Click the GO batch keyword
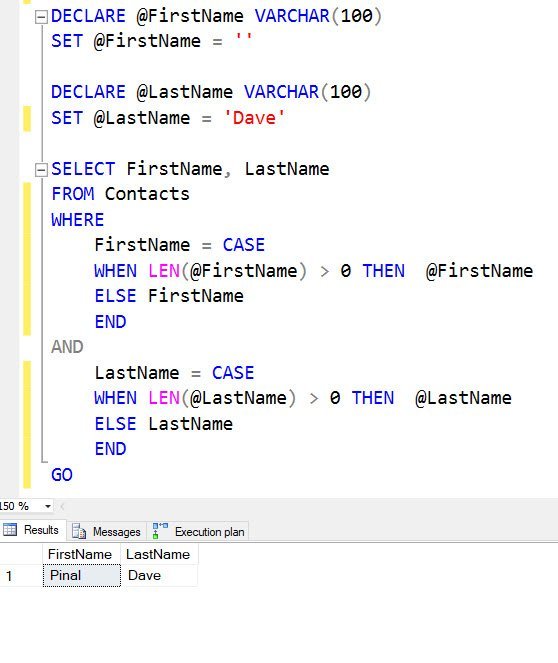This screenshot has width=558, height=663. [62, 475]
